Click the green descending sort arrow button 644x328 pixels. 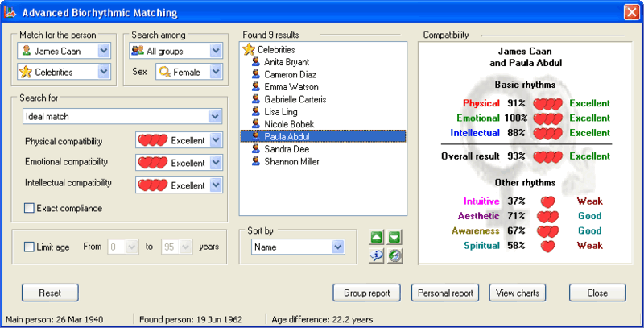point(394,237)
